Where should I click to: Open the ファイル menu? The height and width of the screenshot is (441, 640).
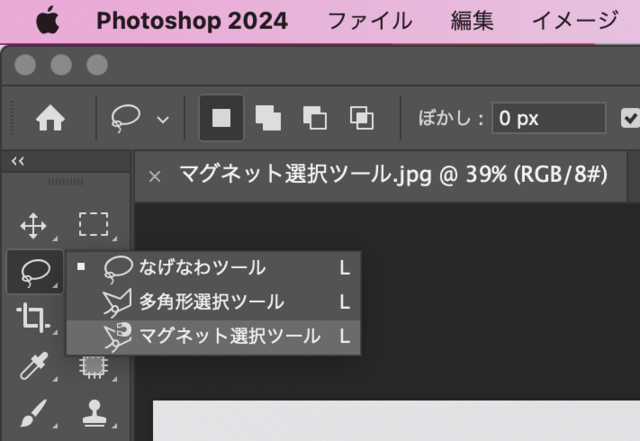pos(370,21)
